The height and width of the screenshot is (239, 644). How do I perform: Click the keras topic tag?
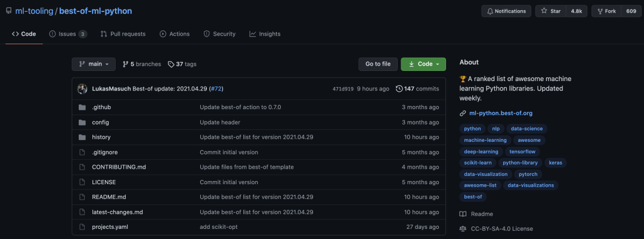tap(555, 163)
